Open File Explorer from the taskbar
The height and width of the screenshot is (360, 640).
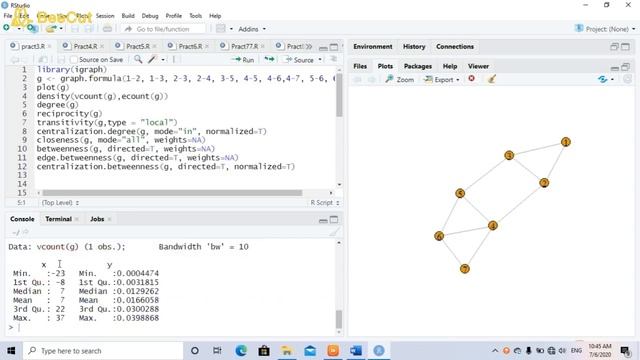coord(287,351)
